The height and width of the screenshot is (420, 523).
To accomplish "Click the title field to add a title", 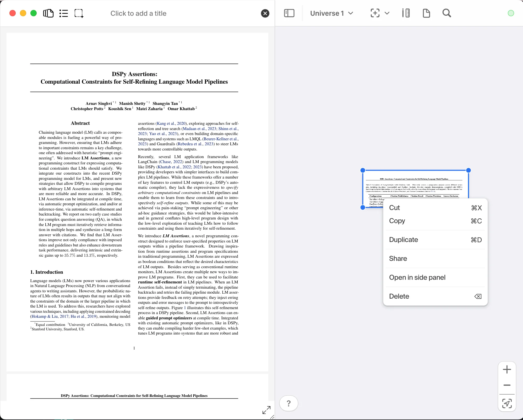I will tap(138, 13).
